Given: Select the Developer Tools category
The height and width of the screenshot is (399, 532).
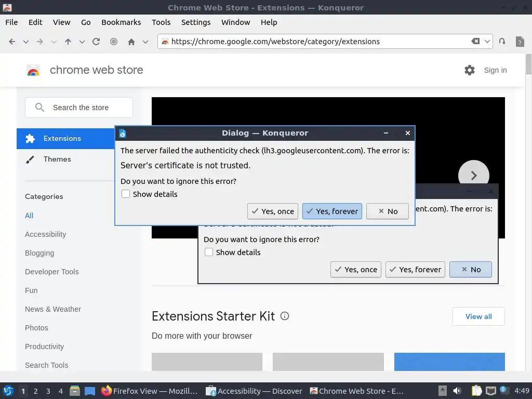Looking at the screenshot, I should (x=51, y=272).
